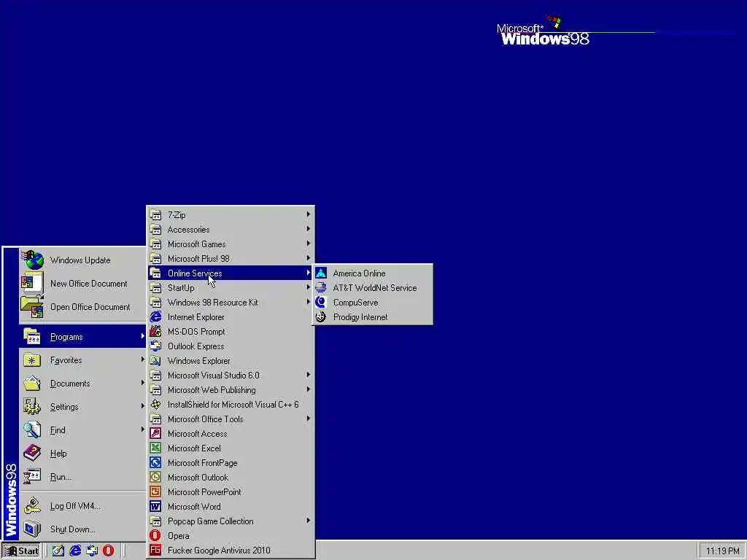Click the CompuServe icon

point(321,302)
